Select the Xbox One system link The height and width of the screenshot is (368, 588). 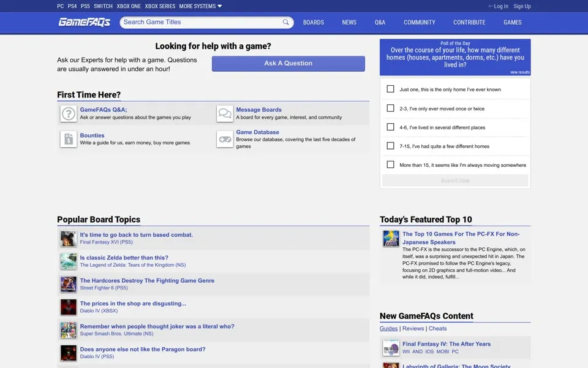129,6
